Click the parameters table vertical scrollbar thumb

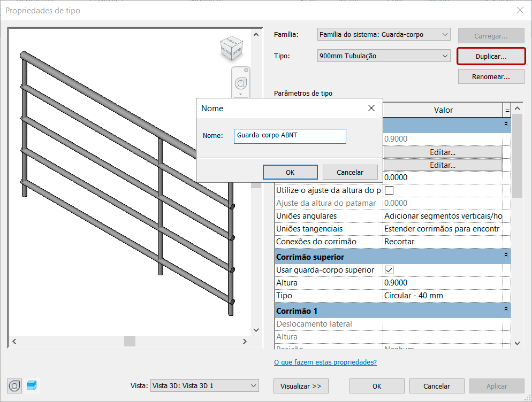point(517,155)
